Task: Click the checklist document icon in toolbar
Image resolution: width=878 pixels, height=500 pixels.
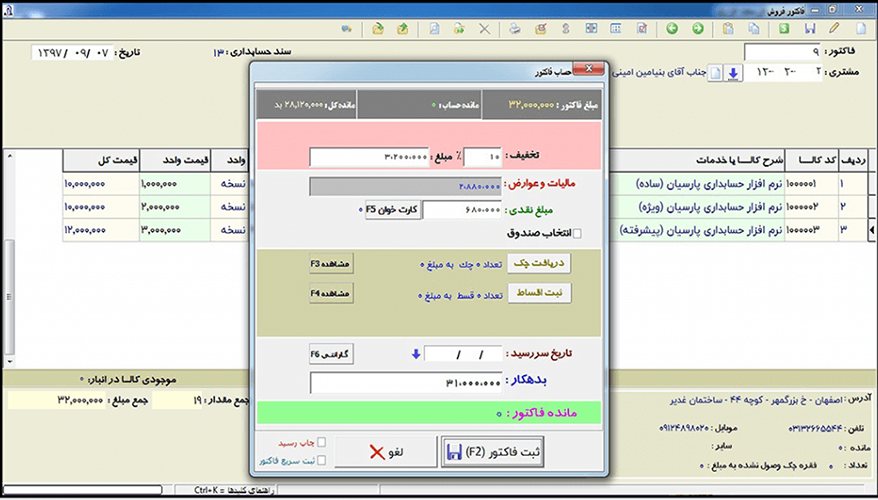Action: [642, 29]
